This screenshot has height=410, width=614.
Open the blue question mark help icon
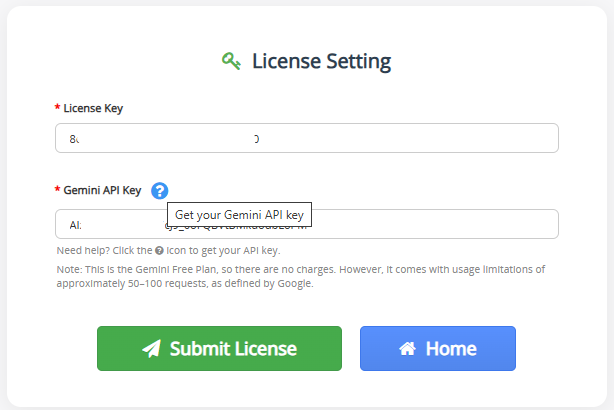click(160, 191)
